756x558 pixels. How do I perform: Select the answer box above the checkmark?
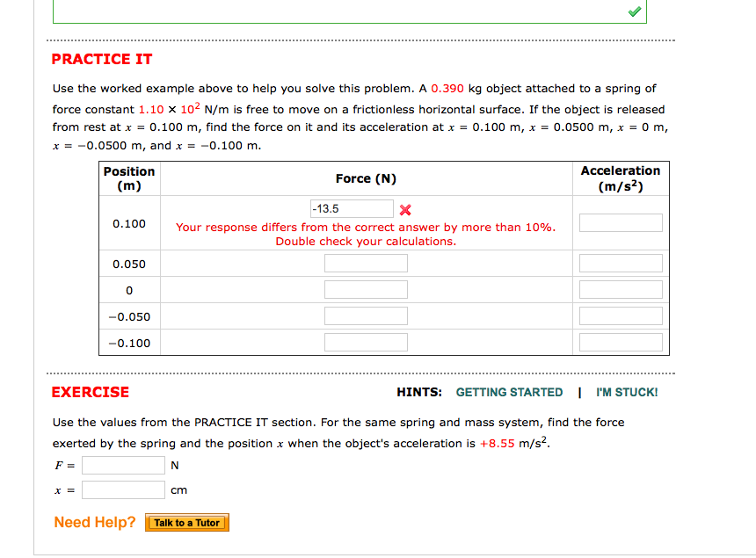(x=349, y=11)
